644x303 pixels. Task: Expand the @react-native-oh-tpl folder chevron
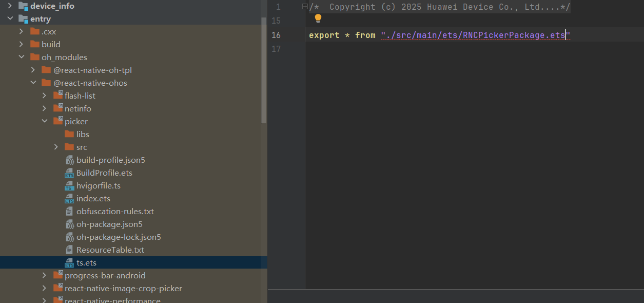click(33, 70)
